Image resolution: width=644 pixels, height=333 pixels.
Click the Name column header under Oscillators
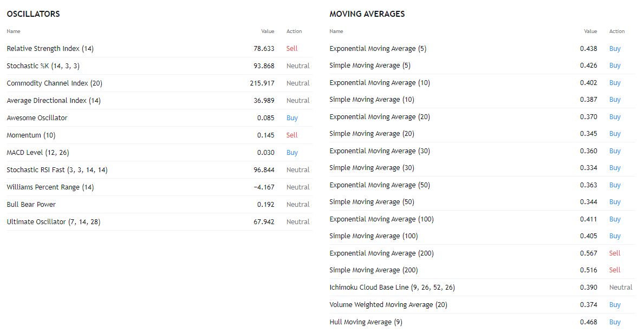pos(14,31)
